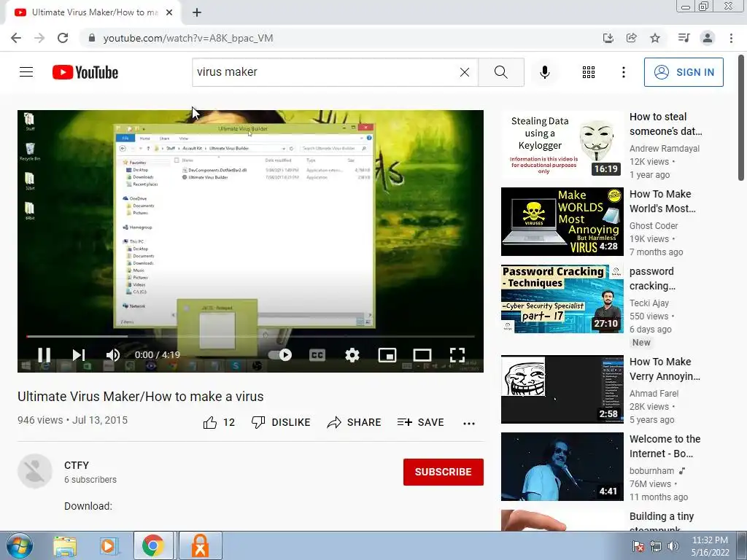Image resolution: width=747 pixels, height=560 pixels.
Task: Toggle closed captions
Action: 317,355
